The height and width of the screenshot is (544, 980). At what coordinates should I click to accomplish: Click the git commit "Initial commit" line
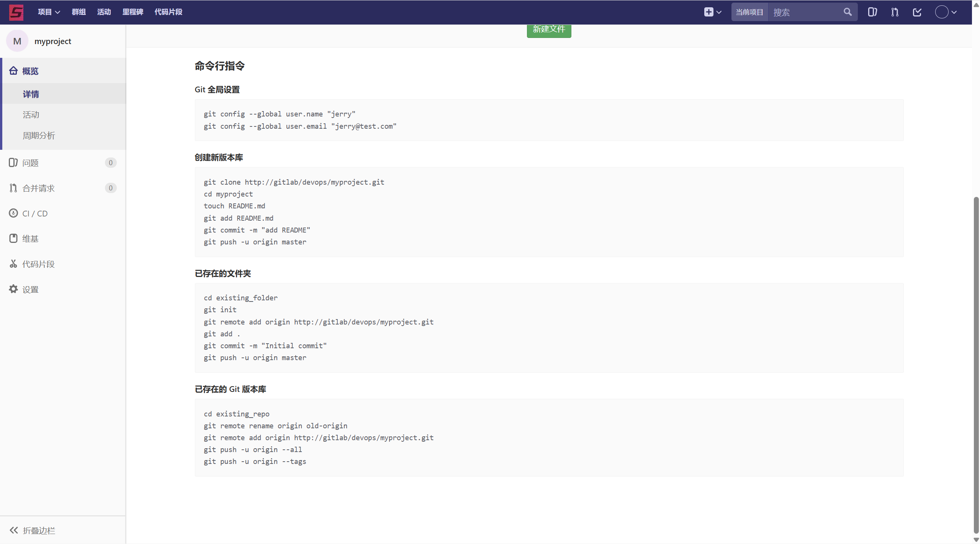265,346
